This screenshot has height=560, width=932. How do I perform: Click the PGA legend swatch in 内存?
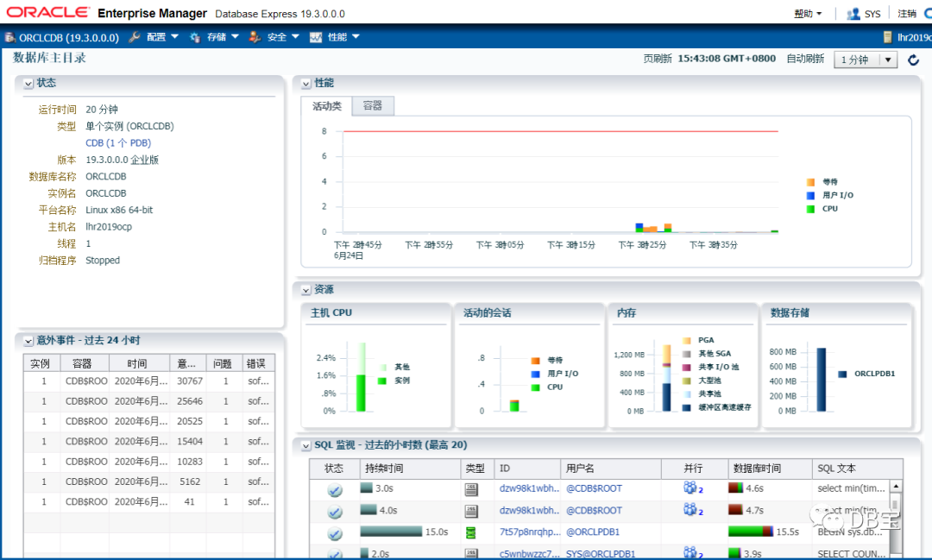coord(687,341)
